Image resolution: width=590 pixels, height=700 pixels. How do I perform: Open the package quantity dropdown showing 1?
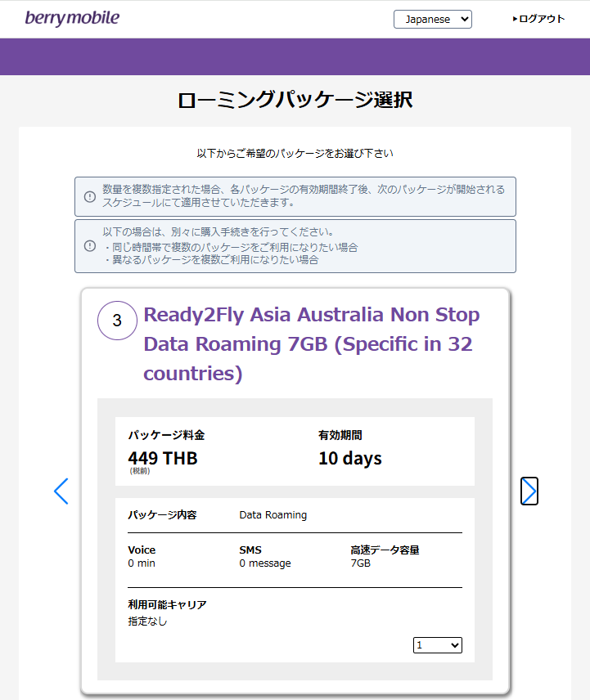tap(437, 645)
